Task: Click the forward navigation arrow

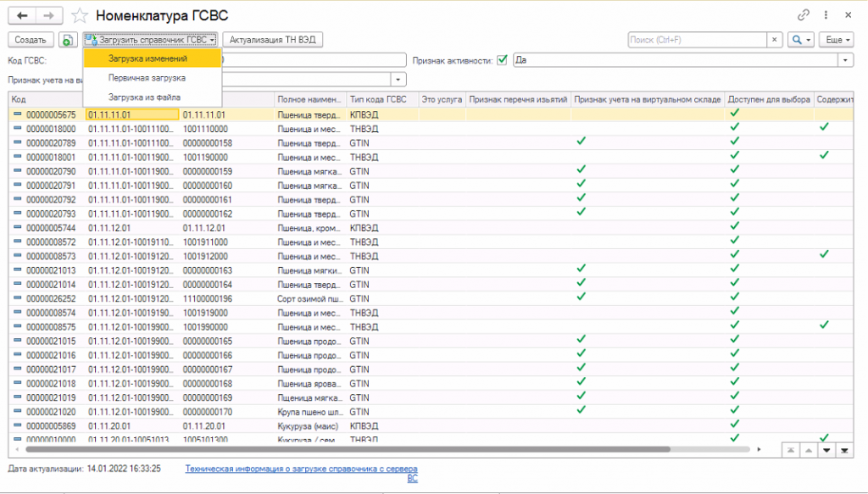Action: (x=50, y=15)
